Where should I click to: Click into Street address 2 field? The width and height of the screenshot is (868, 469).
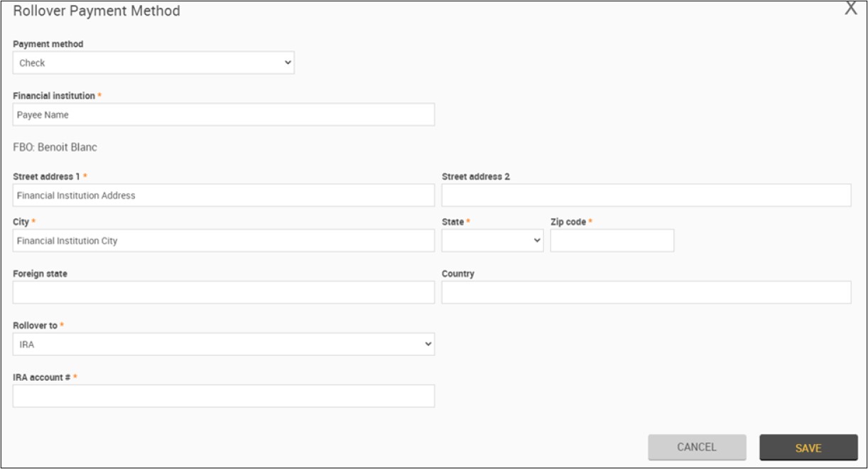tap(646, 195)
